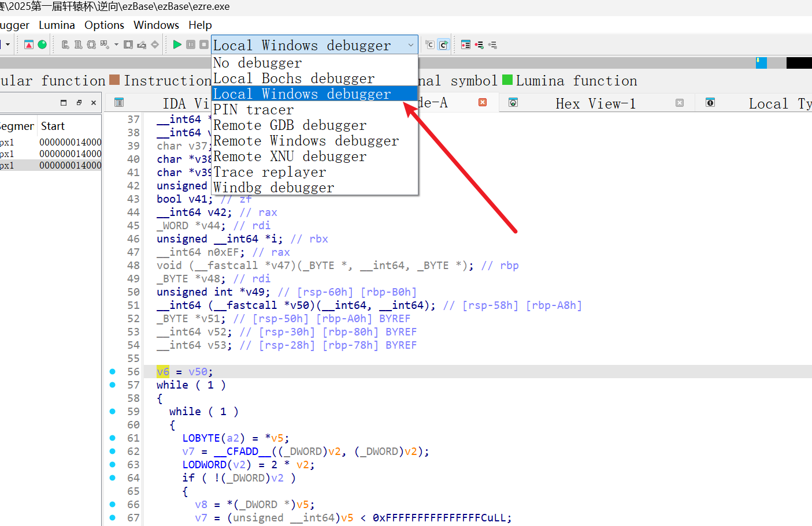The width and height of the screenshot is (812, 526).
Task: Click the stop process square button
Action: click(204, 44)
